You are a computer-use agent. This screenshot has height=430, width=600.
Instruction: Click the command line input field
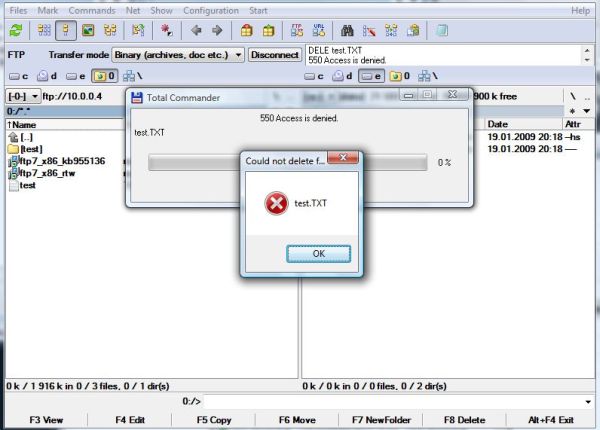pos(393,402)
